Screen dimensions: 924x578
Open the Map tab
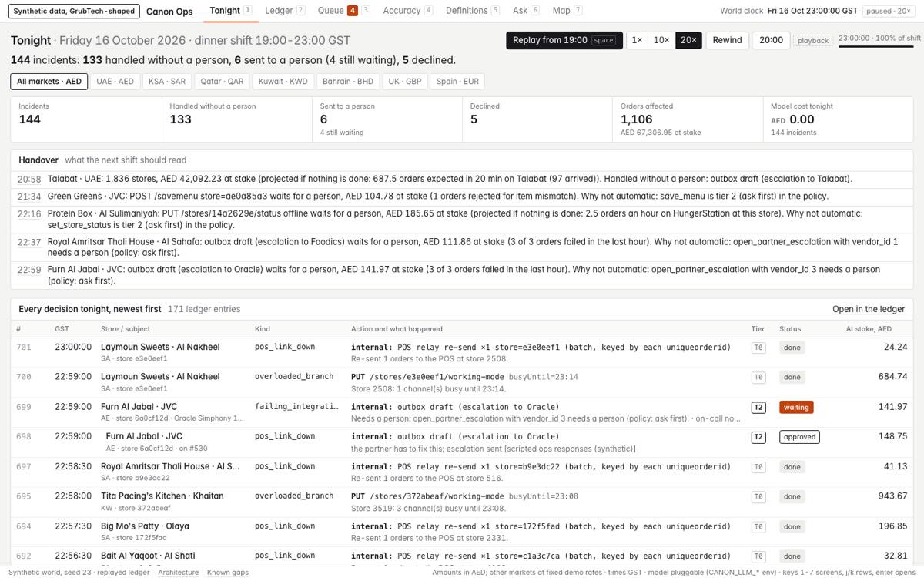[x=567, y=11]
